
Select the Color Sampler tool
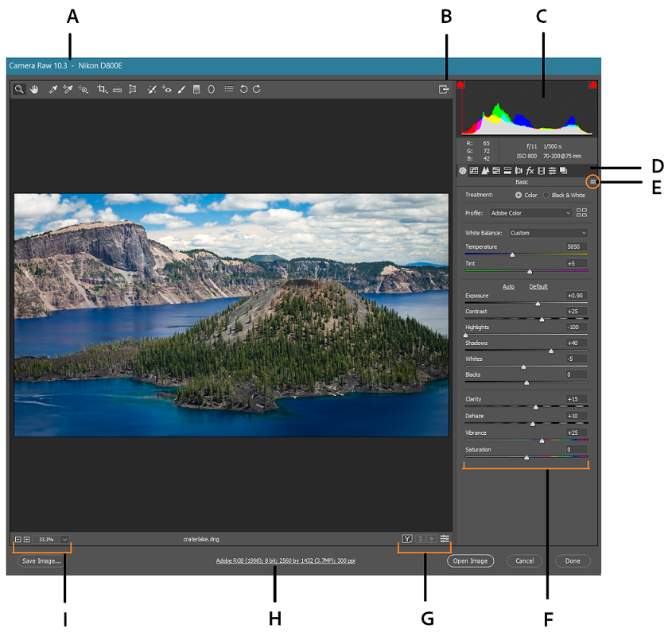pyautogui.click(x=68, y=89)
